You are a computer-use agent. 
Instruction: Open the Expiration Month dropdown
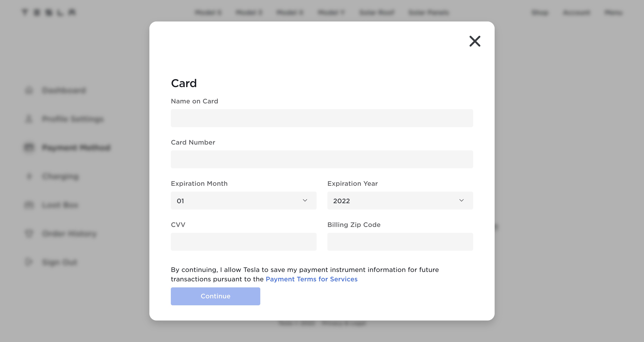[x=244, y=201]
